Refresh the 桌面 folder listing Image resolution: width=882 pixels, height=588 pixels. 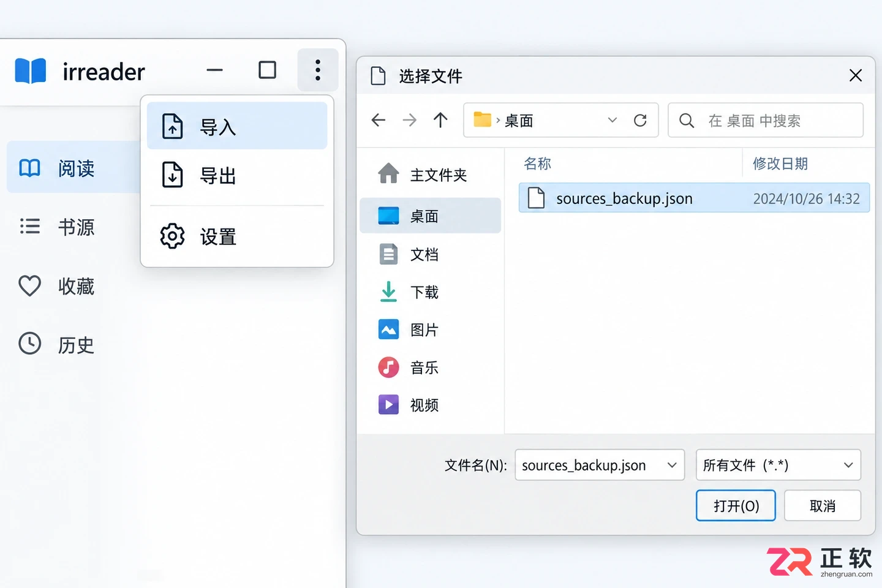click(640, 120)
